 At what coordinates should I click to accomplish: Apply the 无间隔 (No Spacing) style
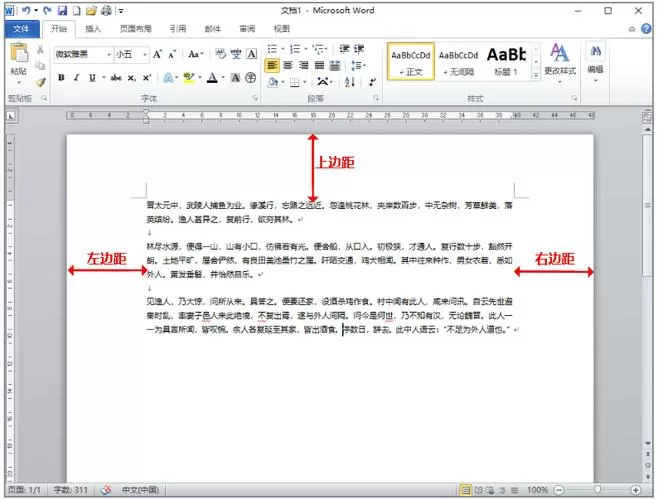pyautogui.click(x=459, y=61)
